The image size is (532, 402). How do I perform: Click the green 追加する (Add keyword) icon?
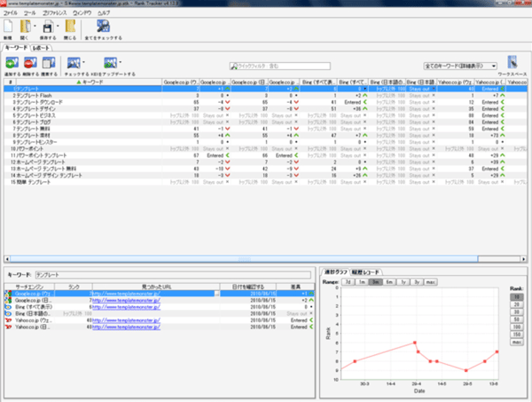[x=11, y=64]
